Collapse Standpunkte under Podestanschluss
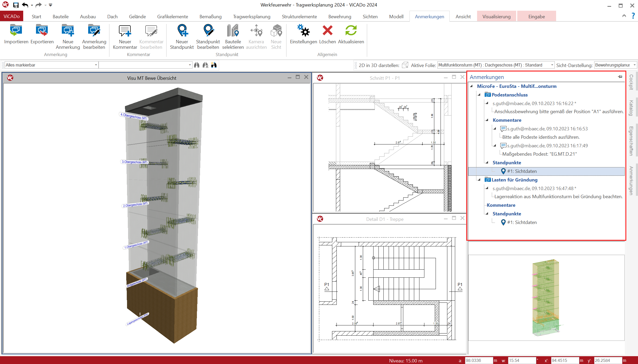The width and height of the screenshot is (638, 364). (487, 162)
